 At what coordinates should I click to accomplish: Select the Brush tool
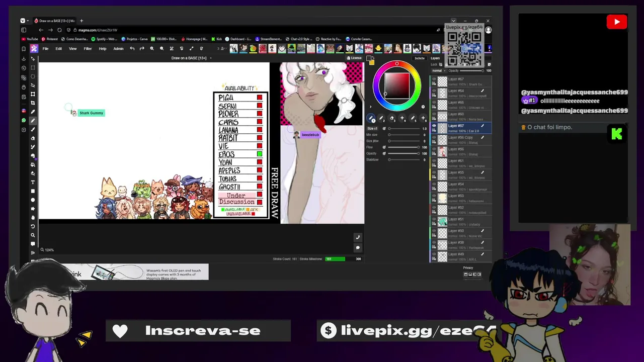click(33, 129)
